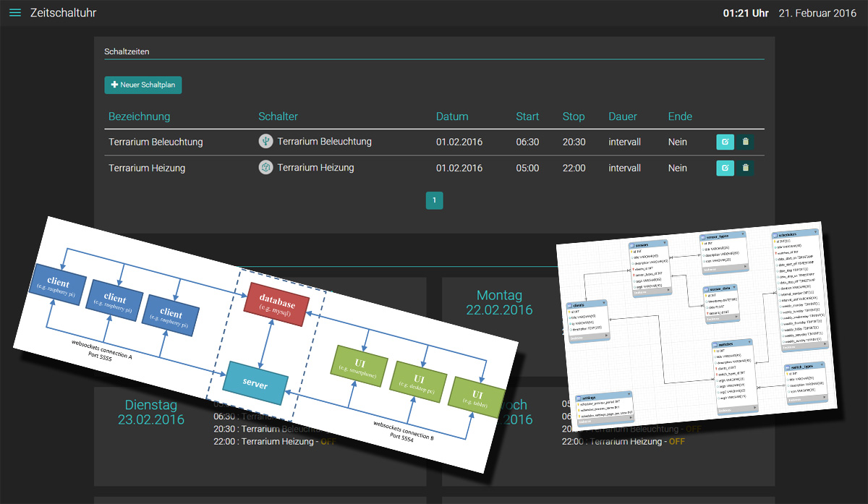Open the hamburger navigation menu

click(x=15, y=13)
